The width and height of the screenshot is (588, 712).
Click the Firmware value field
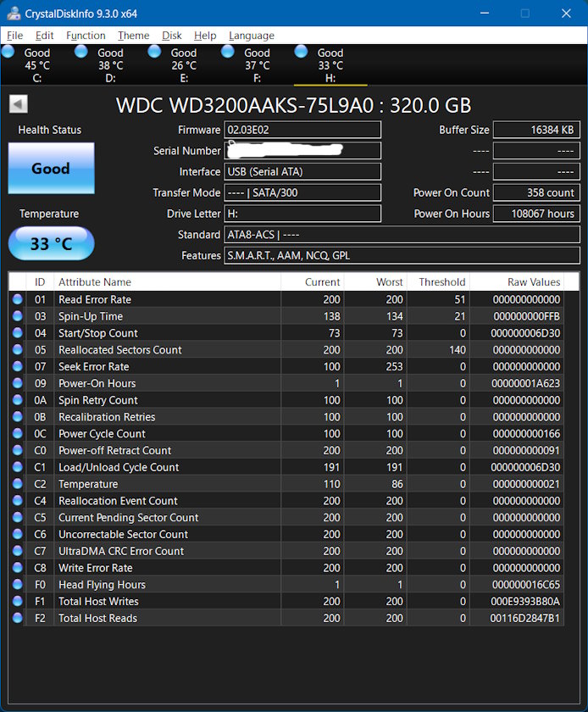302,130
